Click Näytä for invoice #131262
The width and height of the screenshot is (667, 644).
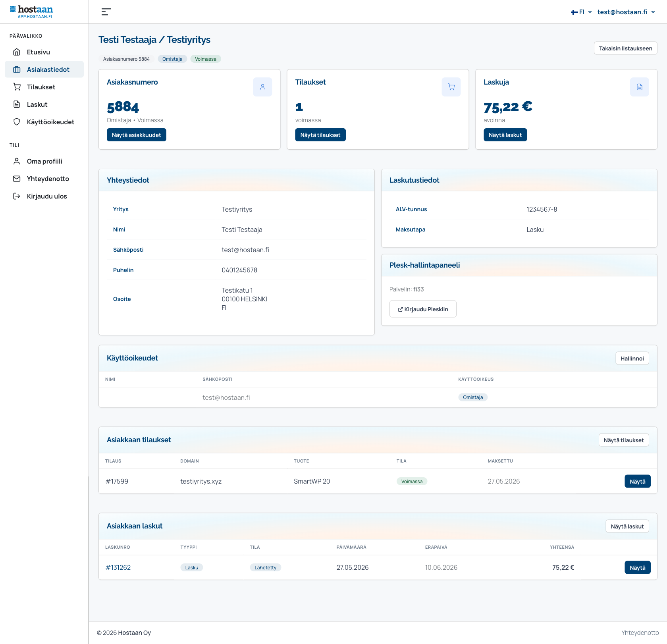pyautogui.click(x=637, y=568)
